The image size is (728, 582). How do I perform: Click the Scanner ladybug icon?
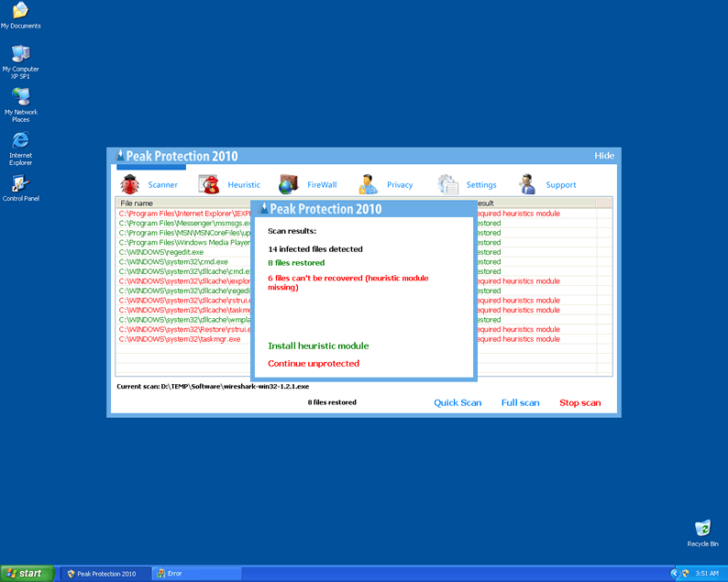coord(129,184)
